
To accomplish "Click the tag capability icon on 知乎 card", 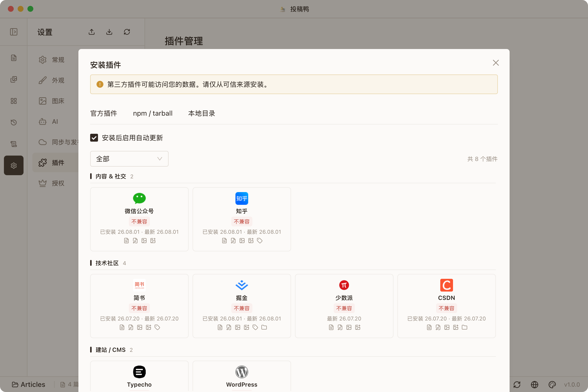I will point(260,241).
